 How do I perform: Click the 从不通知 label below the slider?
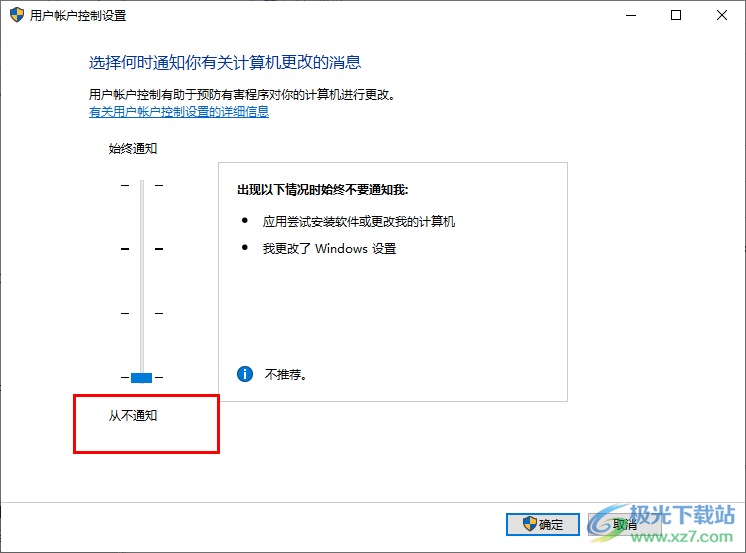click(x=133, y=415)
